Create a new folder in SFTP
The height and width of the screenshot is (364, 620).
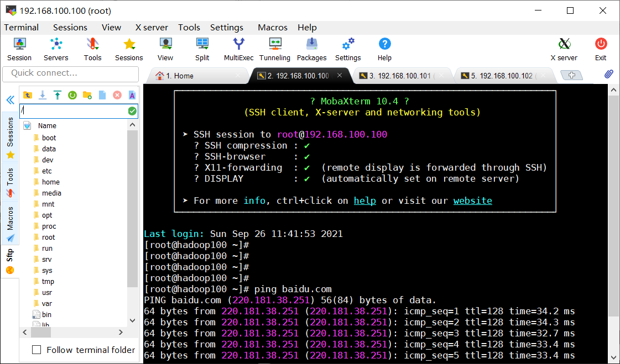(x=87, y=95)
